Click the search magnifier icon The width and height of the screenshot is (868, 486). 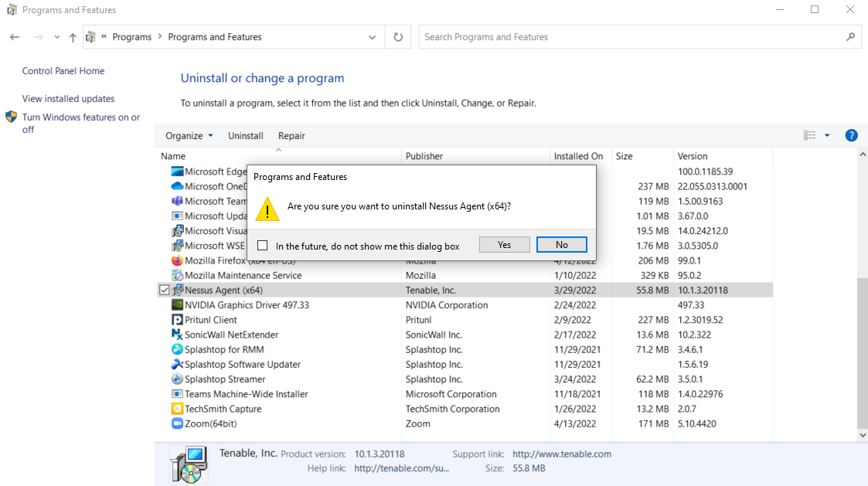(851, 37)
